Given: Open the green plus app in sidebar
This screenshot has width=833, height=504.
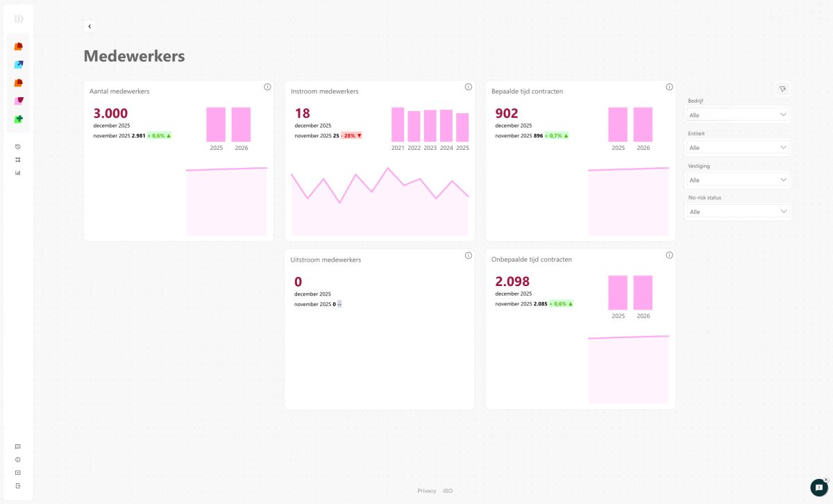Looking at the screenshot, I should [x=18, y=119].
